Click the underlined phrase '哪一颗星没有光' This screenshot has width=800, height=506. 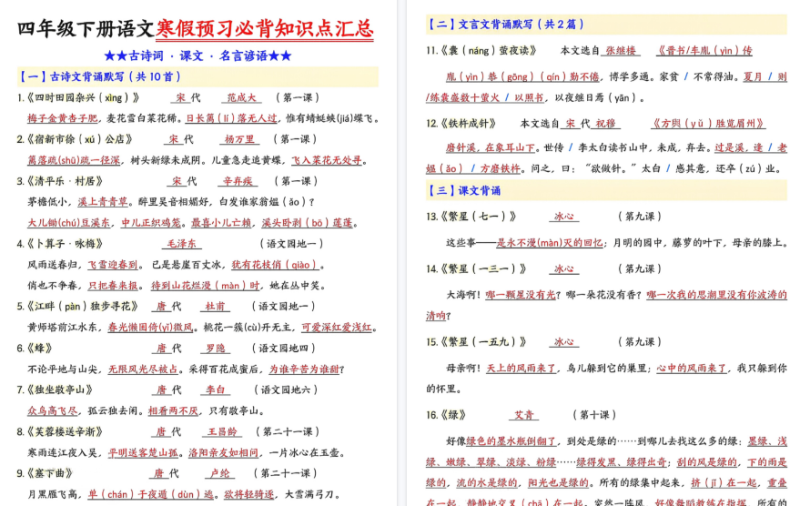[x=520, y=295]
